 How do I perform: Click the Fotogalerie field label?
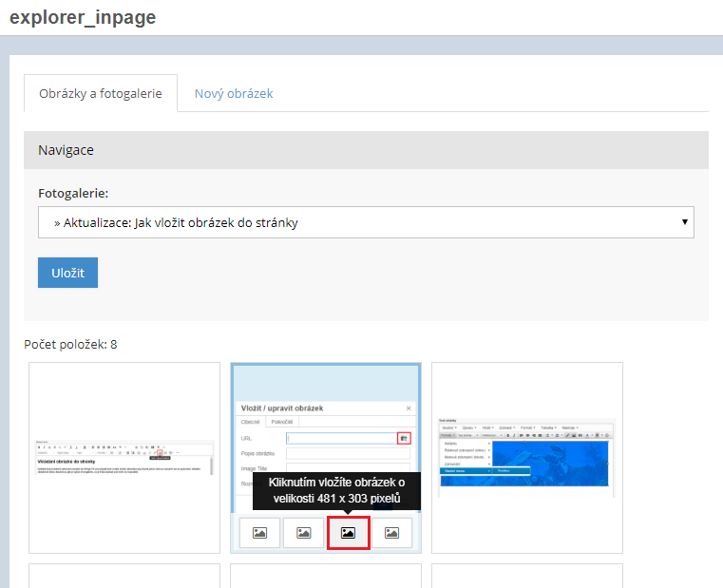pyautogui.click(x=73, y=193)
